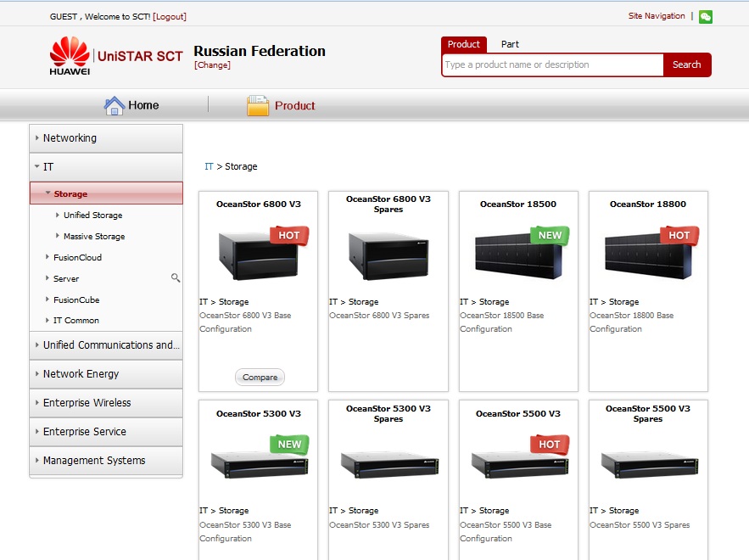Image resolution: width=749 pixels, height=560 pixels.
Task: Open FusionCube category
Action: (x=76, y=300)
